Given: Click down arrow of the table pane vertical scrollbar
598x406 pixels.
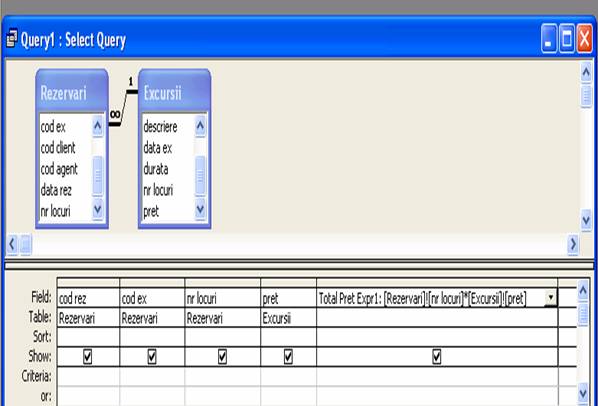Looking at the screenshot, I should click(x=586, y=220).
